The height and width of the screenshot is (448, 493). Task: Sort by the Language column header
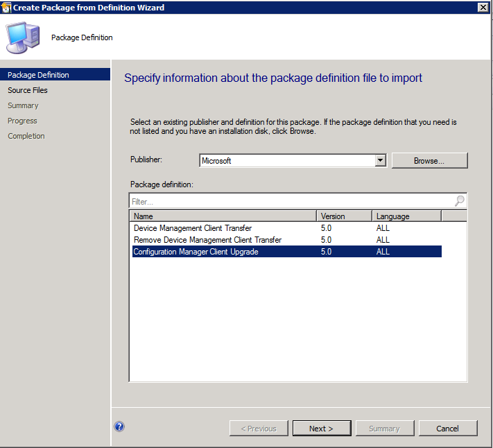coord(407,216)
